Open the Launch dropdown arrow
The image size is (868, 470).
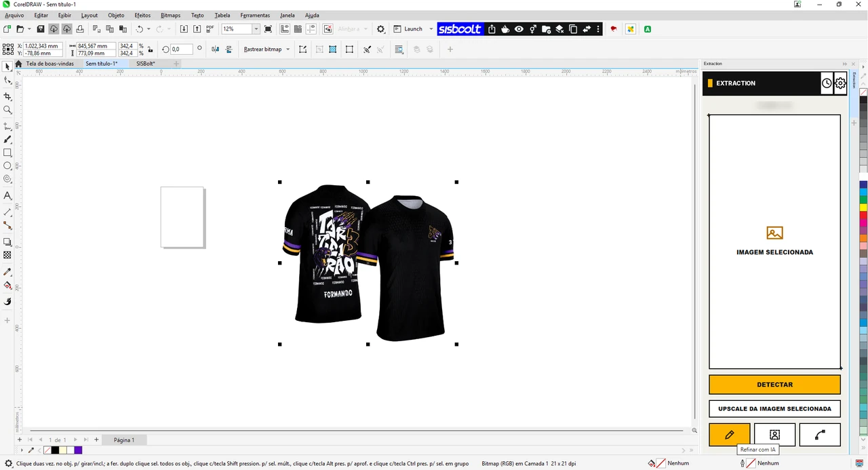(x=431, y=29)
